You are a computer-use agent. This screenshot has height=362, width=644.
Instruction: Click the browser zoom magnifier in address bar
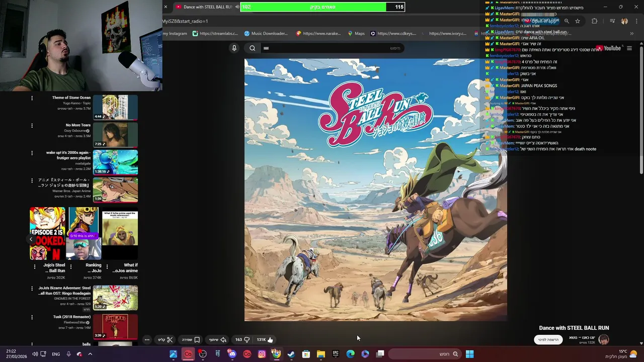point(567,21)
